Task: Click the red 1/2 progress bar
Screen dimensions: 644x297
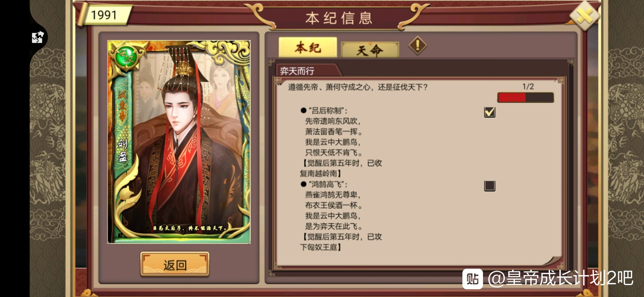Action: point(526,97)
